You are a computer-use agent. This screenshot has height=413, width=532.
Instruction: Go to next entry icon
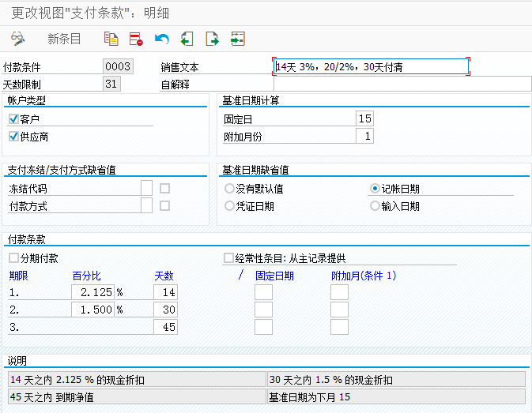[213, 39]
